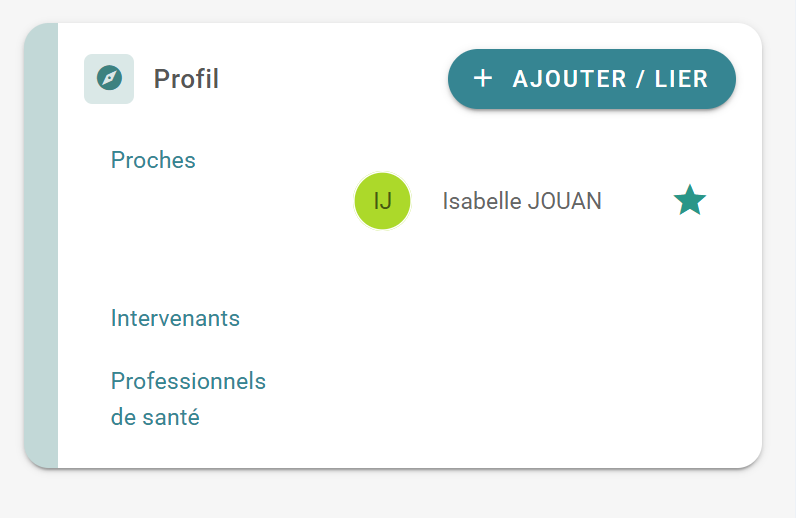Switch to the Intervenants section
The height and width of the screenshot is (518, 796).
[175, 318]
